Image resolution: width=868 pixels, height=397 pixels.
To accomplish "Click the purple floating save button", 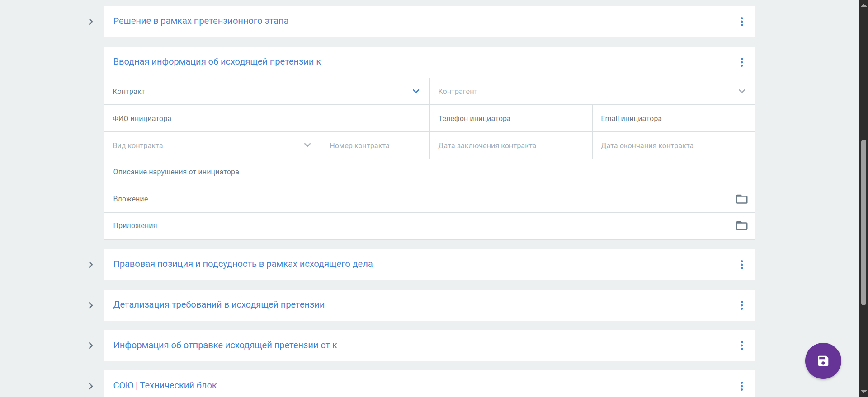I will click(823, 361).
